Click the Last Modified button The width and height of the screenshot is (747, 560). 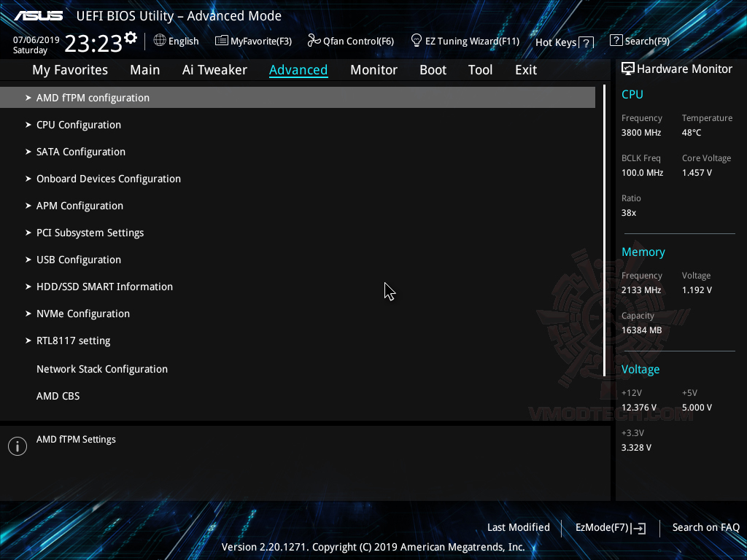click(x=518, y=527)
